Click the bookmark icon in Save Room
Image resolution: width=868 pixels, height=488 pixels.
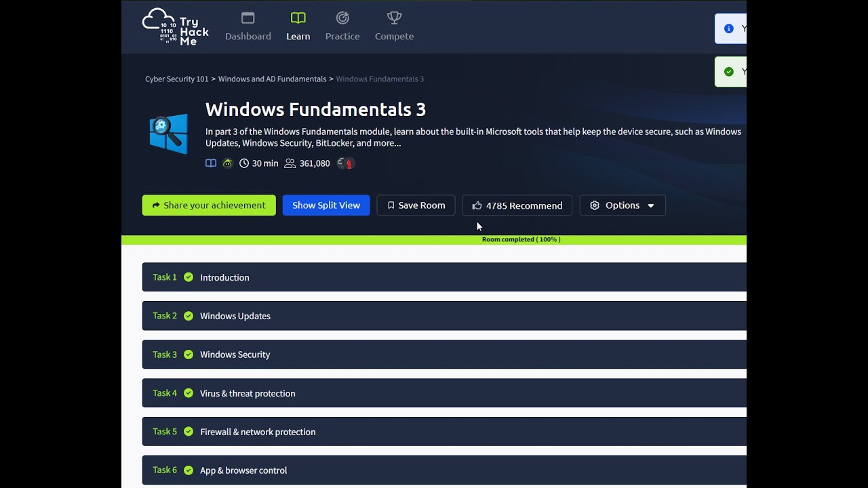click(x=391, y=205)
